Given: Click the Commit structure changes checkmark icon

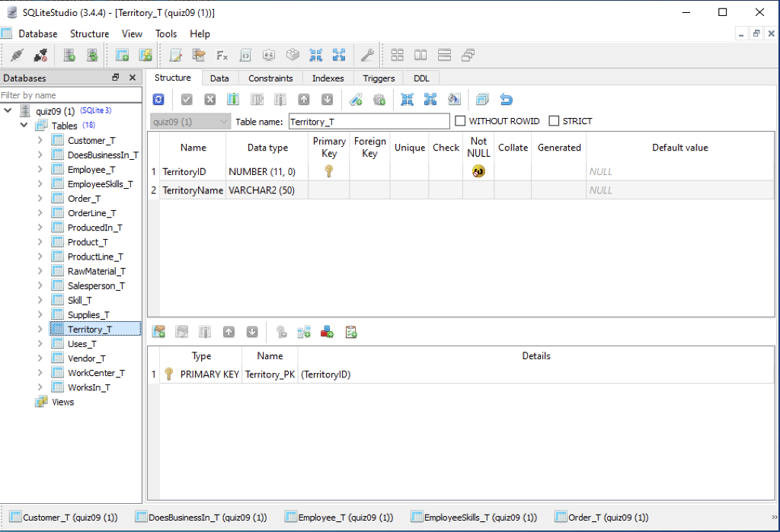Looking at the screenshot, I should 187,100.
